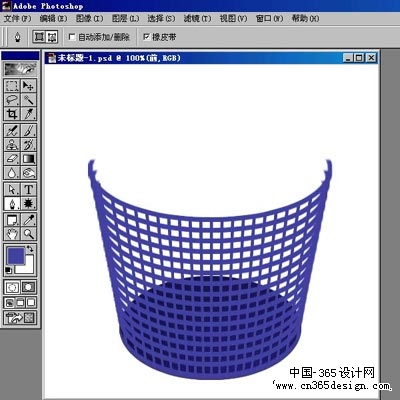Viewport: 400px width, 400px height.
Task: Choose the Magic Wand tool
Action: [28, 100]
